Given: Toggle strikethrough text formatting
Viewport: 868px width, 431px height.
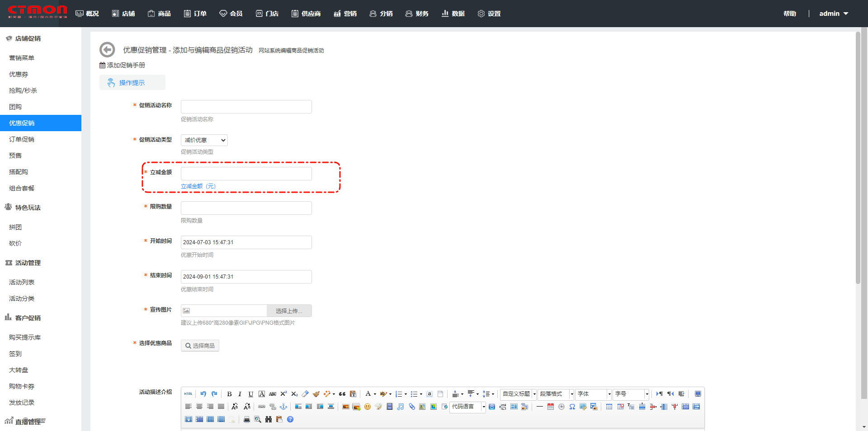Looking at the screenshot, I should point(273,394).
